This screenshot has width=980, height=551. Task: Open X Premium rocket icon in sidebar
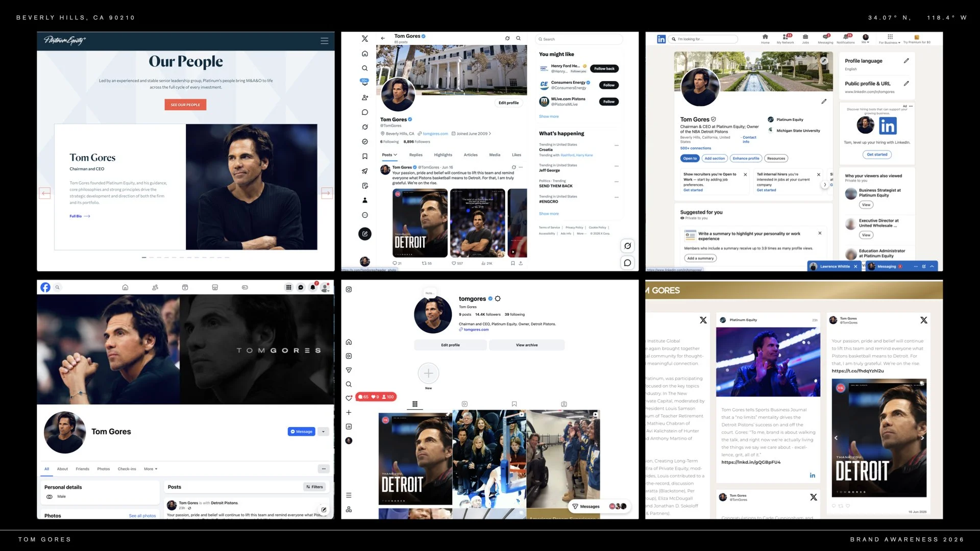(364, 171)
